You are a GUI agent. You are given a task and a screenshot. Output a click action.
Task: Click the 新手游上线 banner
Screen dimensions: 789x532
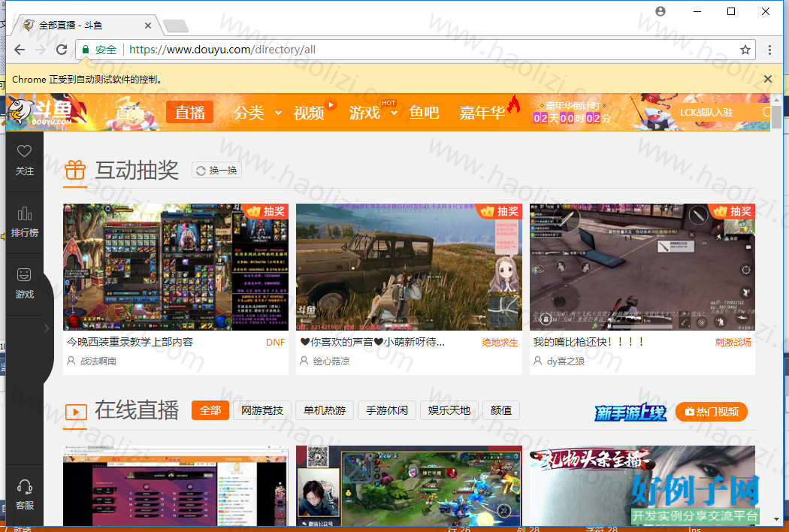630,413
